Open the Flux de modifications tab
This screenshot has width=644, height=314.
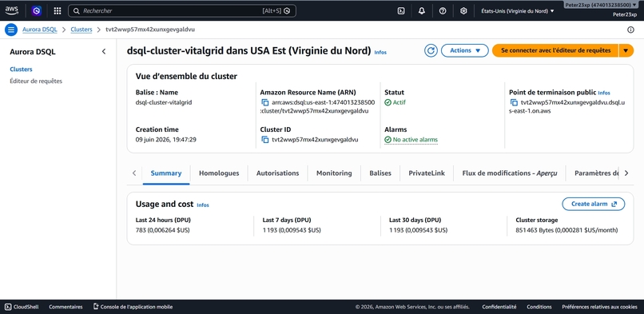(x=509, y=173)
